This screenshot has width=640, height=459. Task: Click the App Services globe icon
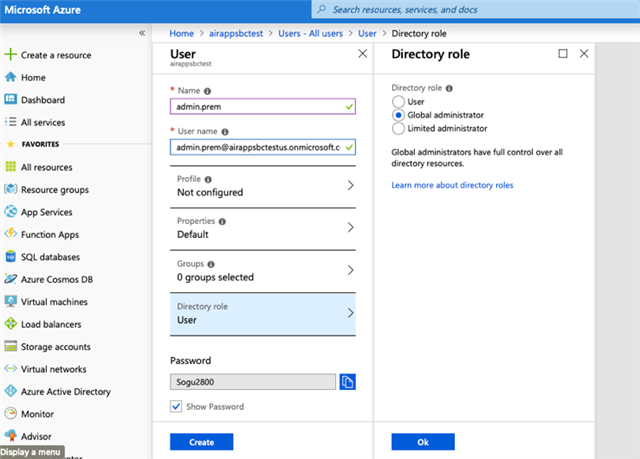point(11,211)
